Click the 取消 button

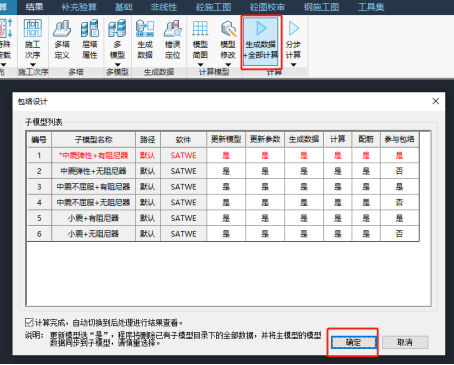pos(405,342)
